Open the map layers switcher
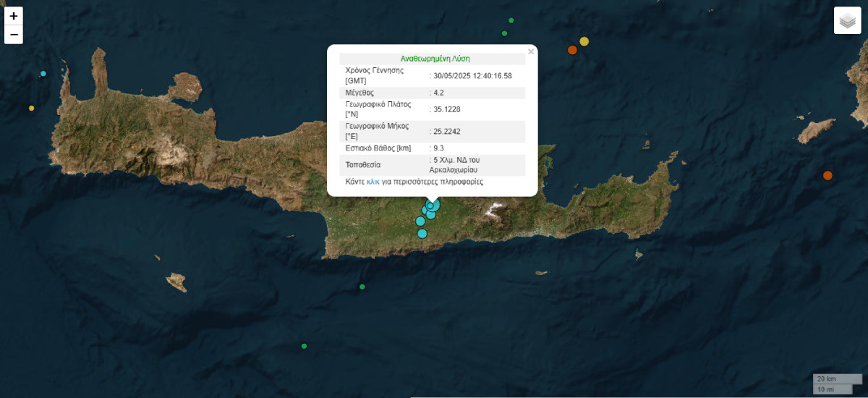This screenshot has width=868, height=398. [847, 21]
